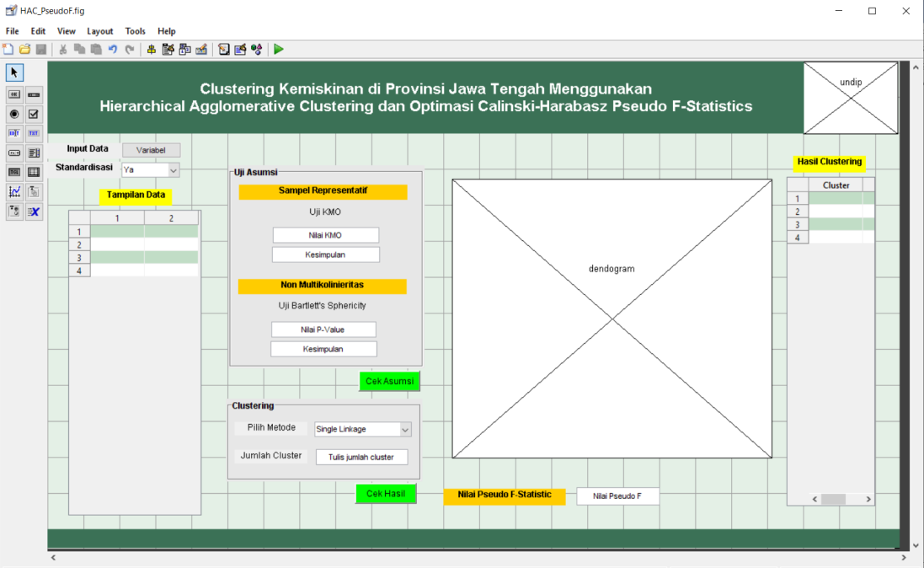Viewport: 924px width, 568px height.
Task: Open the Align Objects tool
Action: coord(152,50)
